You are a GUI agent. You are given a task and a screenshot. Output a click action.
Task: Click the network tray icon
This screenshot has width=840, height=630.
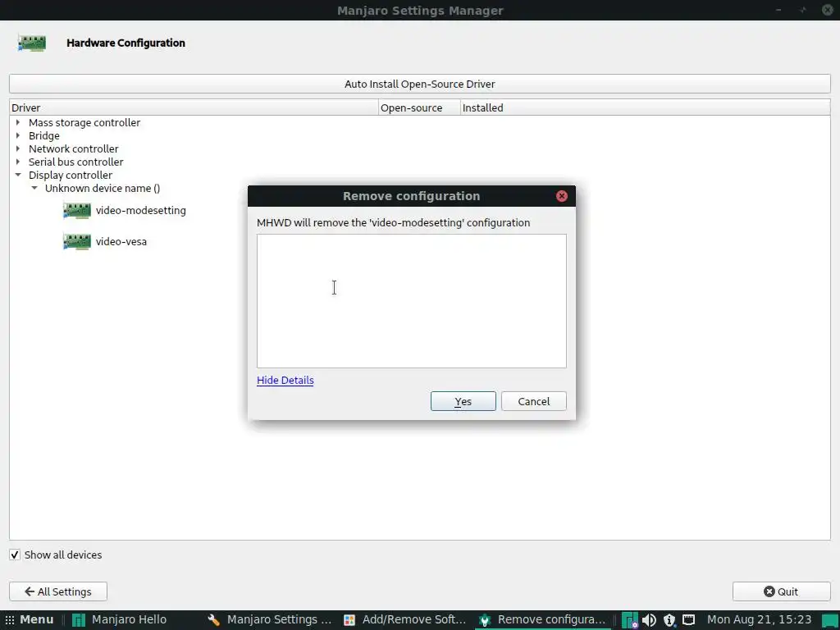click(x=688, y=620)
